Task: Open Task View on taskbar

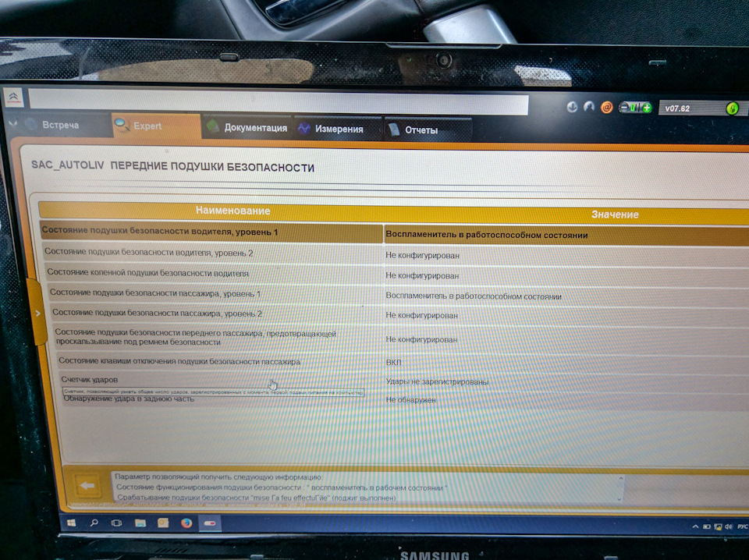Action: [x=116, y=523]
